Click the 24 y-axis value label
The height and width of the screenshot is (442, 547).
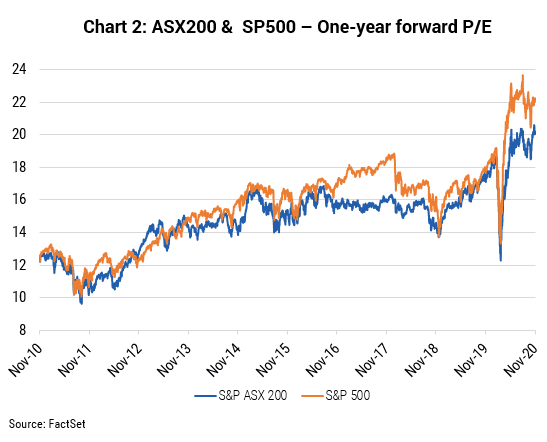click(x=19, y=69)
